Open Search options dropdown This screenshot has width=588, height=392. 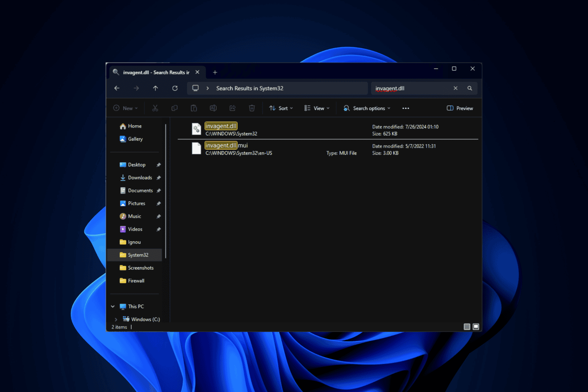point(367,108)
